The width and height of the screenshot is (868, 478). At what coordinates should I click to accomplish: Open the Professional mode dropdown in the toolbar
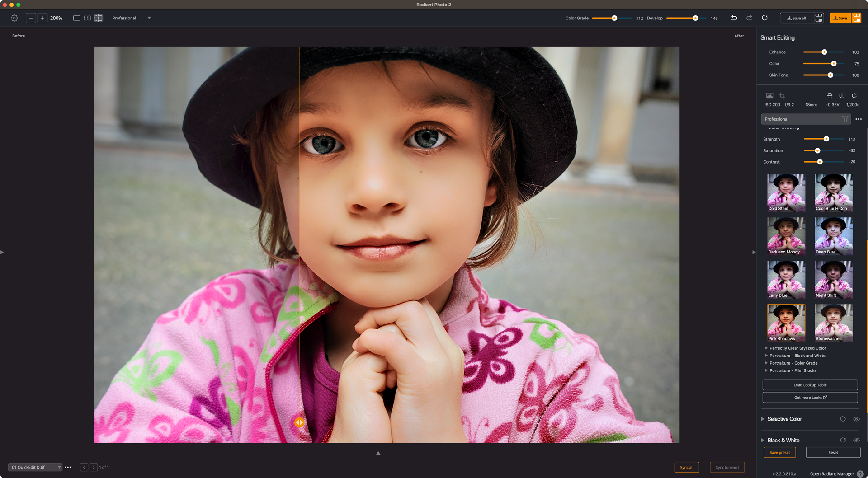coord(132,18)
